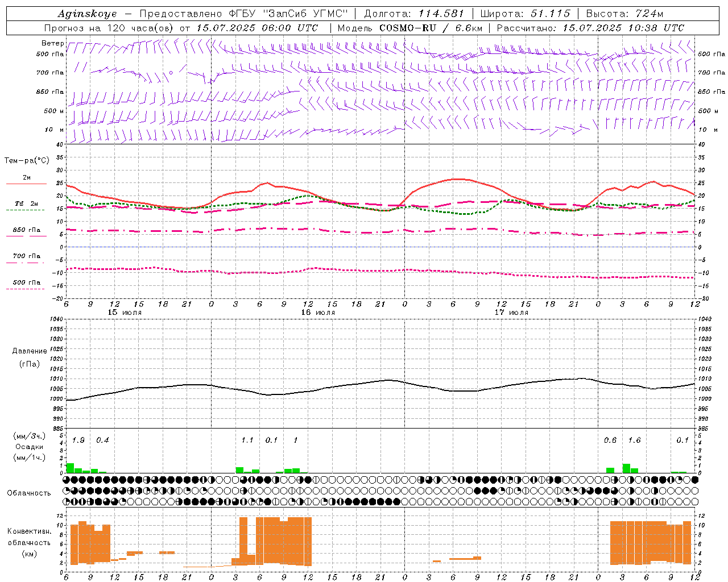Click the 1.9 precipitation value

point(78,440)
